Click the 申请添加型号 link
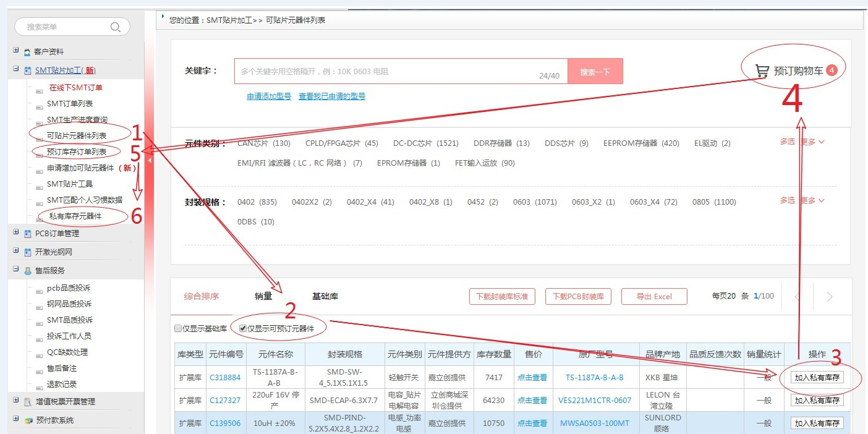The image size is (868, 434). [269, 96]
